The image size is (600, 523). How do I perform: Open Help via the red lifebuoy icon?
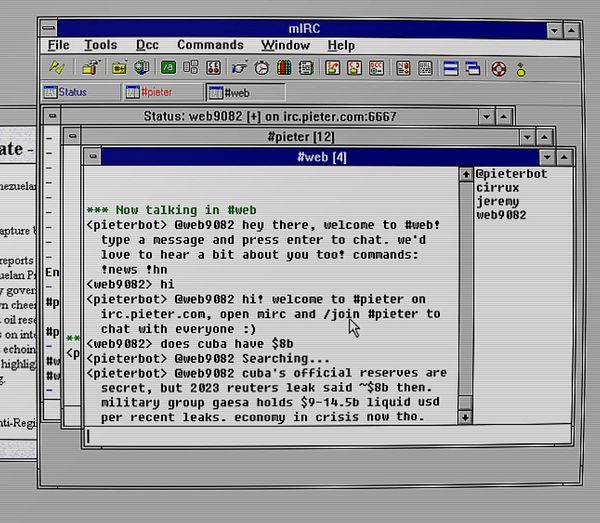(x=499, y=69)
